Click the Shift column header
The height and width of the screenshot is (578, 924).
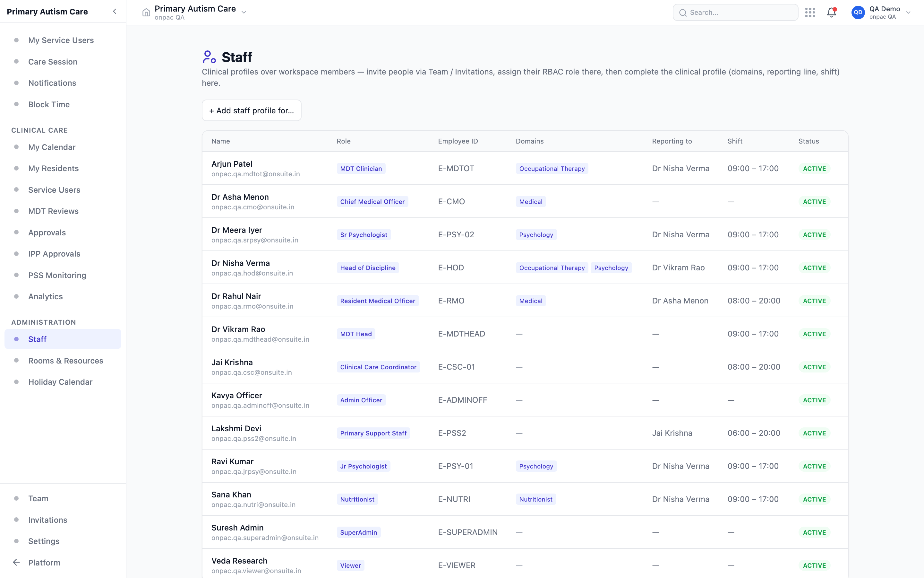735,141
